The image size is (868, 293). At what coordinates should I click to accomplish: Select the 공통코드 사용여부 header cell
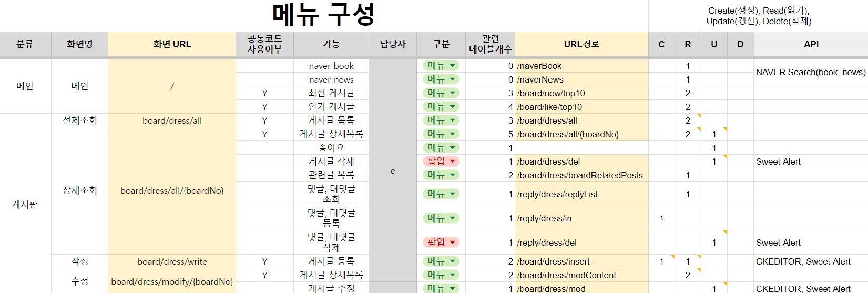pyautogui.click(x=265, y=44)
